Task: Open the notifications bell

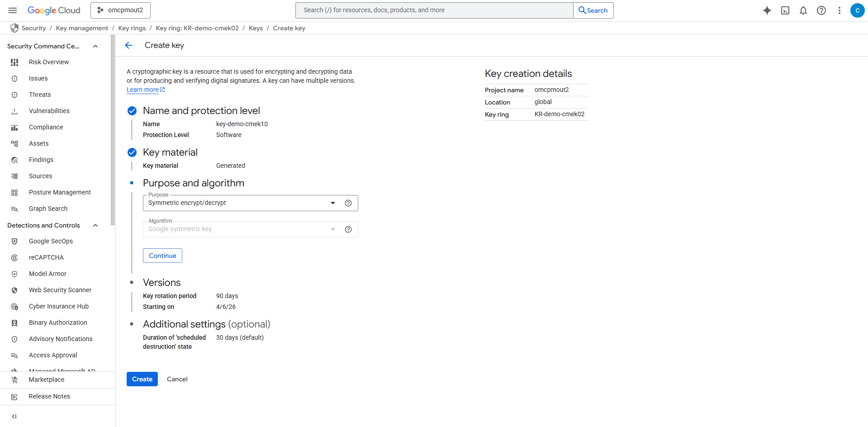Action: point(803,10)
